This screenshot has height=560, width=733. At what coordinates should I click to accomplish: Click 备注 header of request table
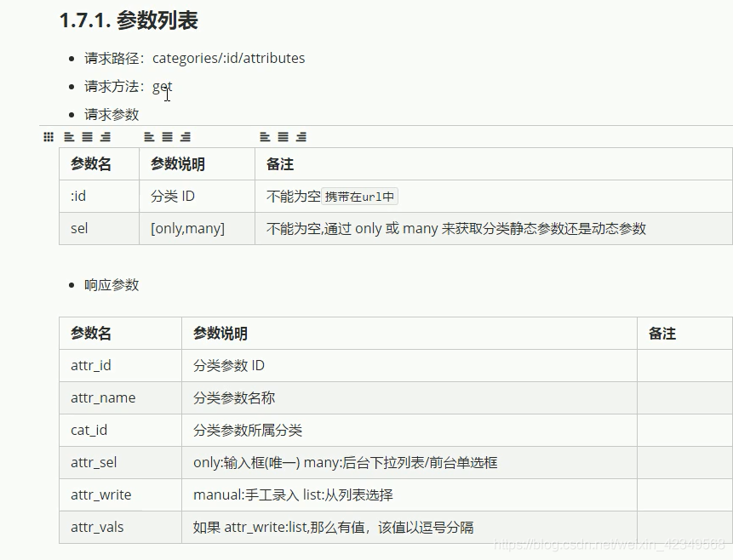tap(494, 164)
